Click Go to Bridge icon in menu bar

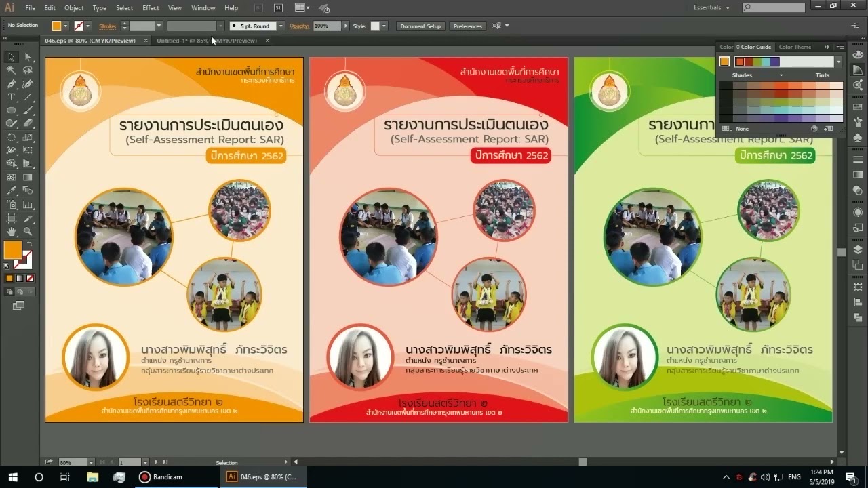click(258, 8)
